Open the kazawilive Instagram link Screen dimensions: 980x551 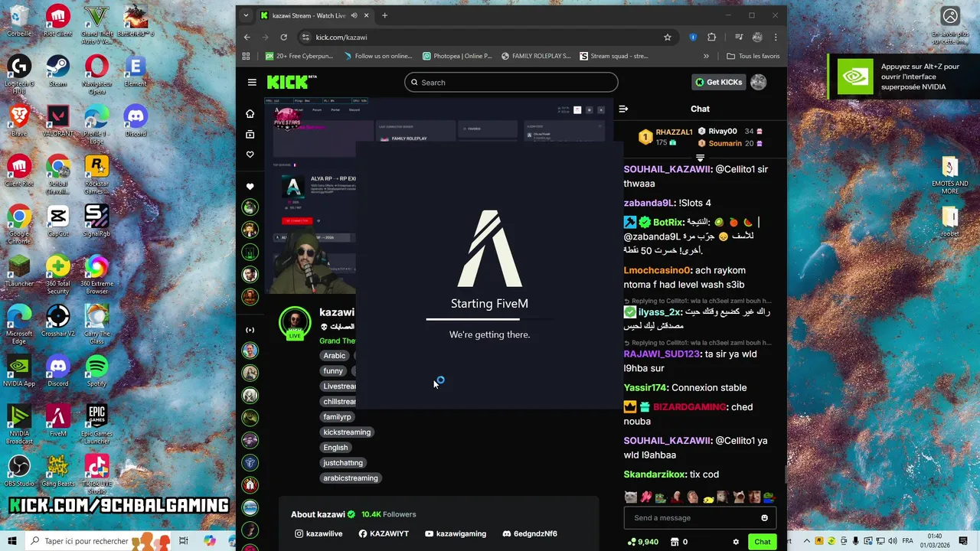[x=318, y=533]
